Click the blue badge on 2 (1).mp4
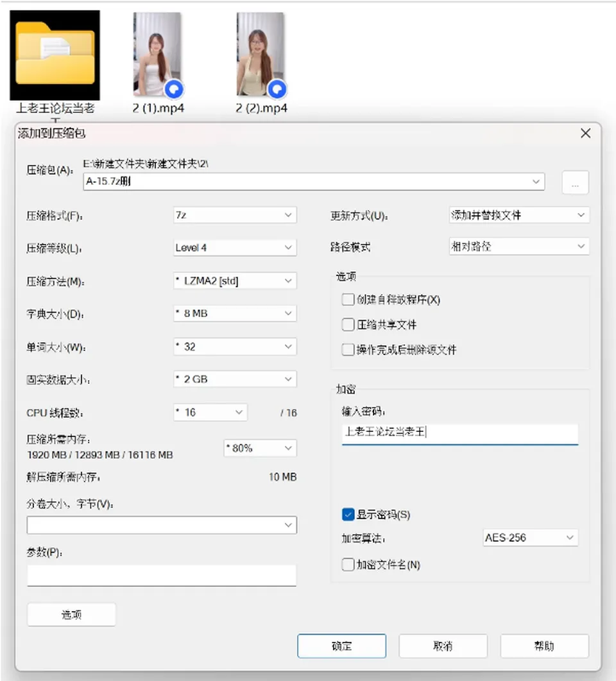616x681 pixels. point(174,89)
